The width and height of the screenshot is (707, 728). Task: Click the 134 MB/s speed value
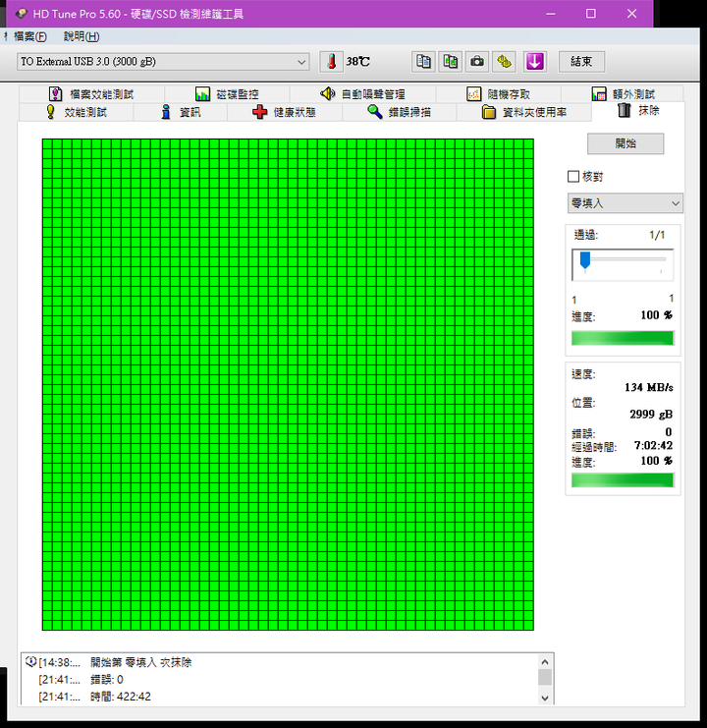(x=648, y=387)
